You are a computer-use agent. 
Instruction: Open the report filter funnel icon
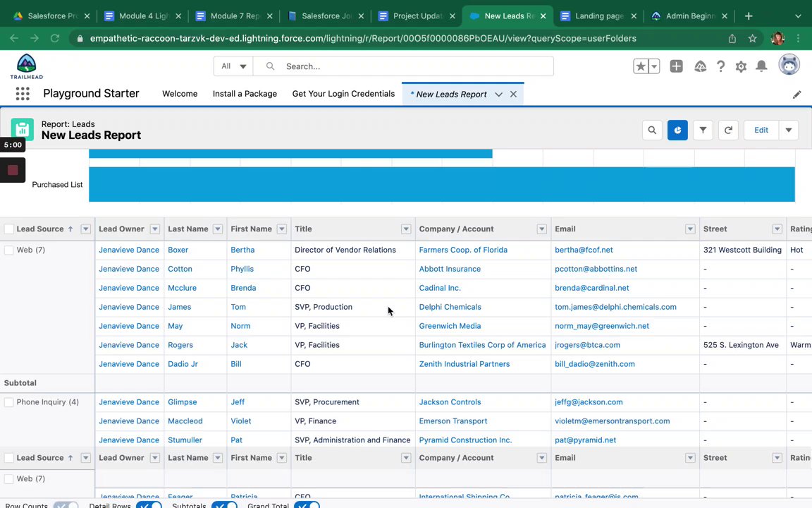click(x=703, y=130)
